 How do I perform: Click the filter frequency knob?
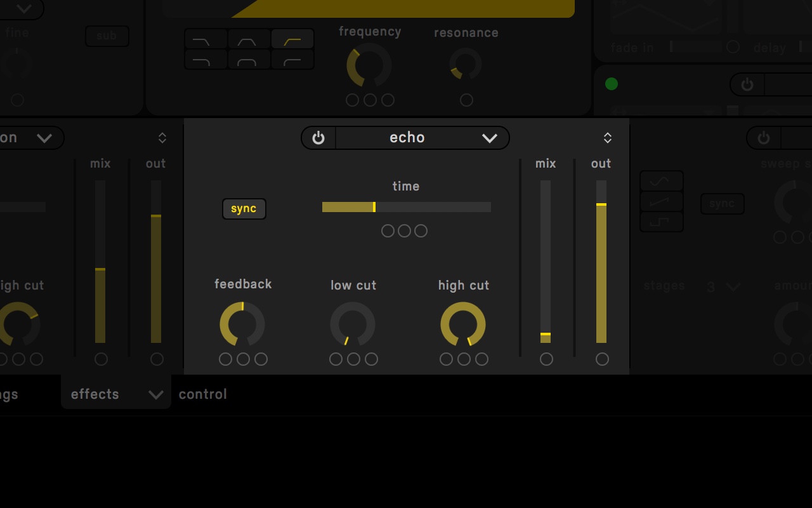coord(369,65)
